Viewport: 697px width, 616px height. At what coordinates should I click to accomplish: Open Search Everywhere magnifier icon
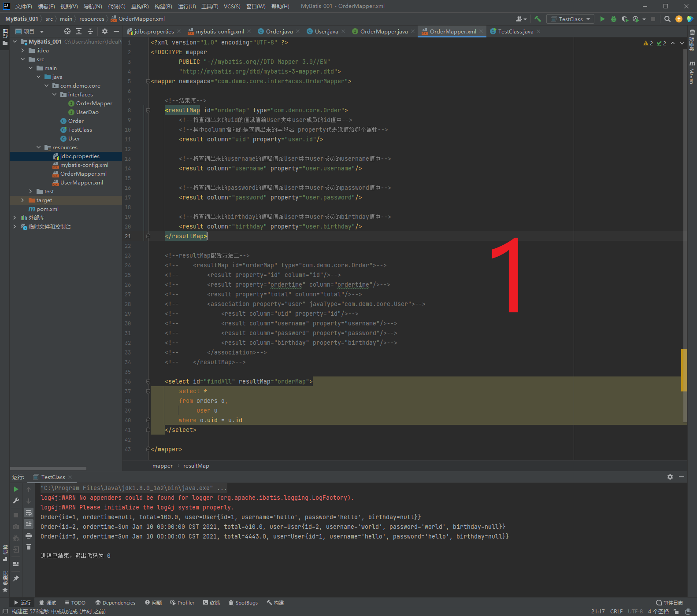pos(667,19)
